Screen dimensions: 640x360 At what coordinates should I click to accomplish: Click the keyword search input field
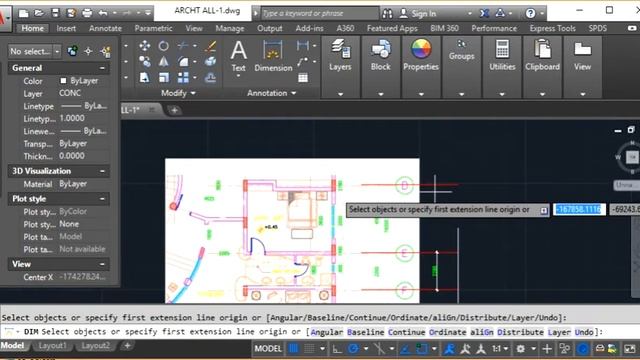coord(320,13)
